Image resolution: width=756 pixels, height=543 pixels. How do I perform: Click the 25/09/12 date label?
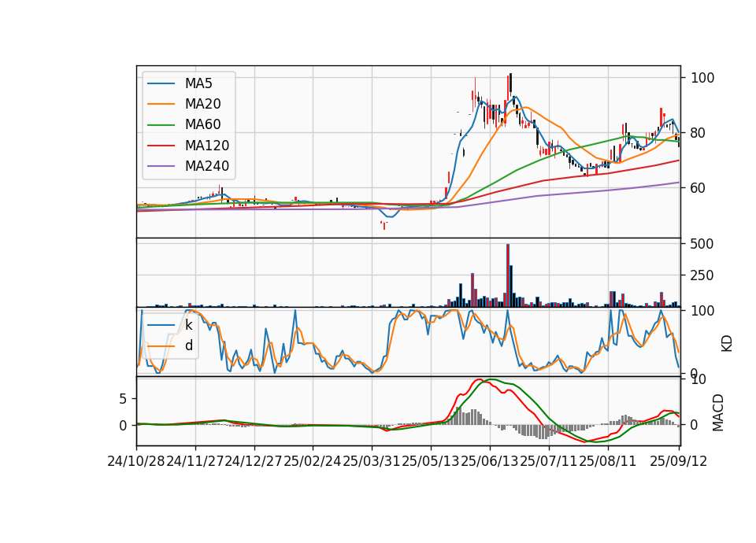678,461
